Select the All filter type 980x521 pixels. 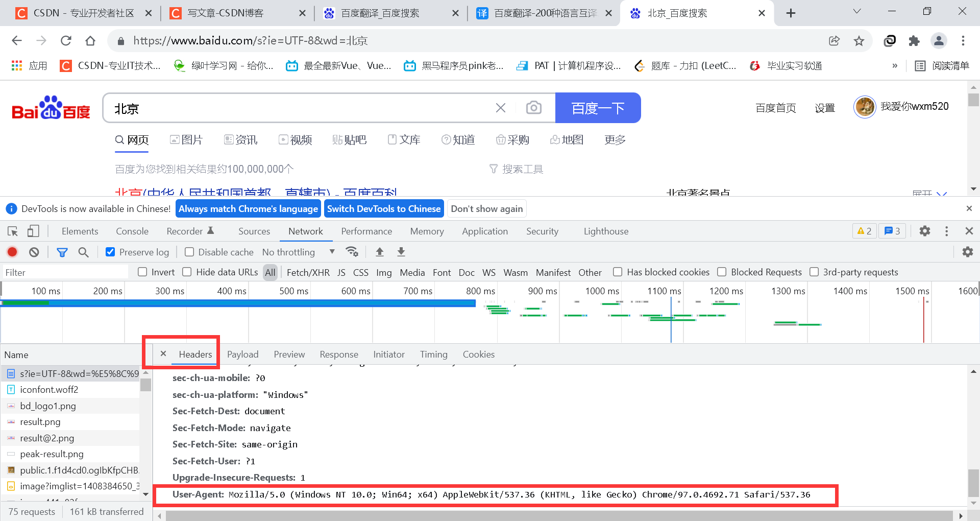click(x=270, y=272)
